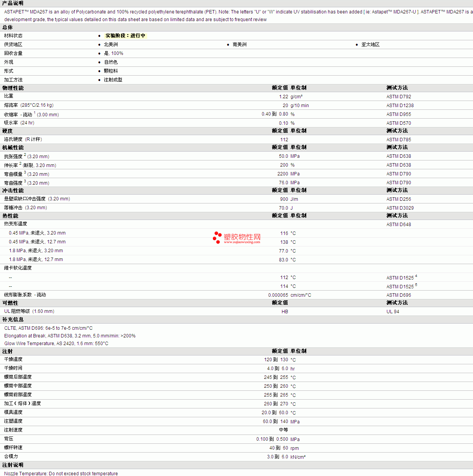Click the 伸长率 row label
Image resolution: width=473 pixels, height=476 pixels.
tap(30, 165)
